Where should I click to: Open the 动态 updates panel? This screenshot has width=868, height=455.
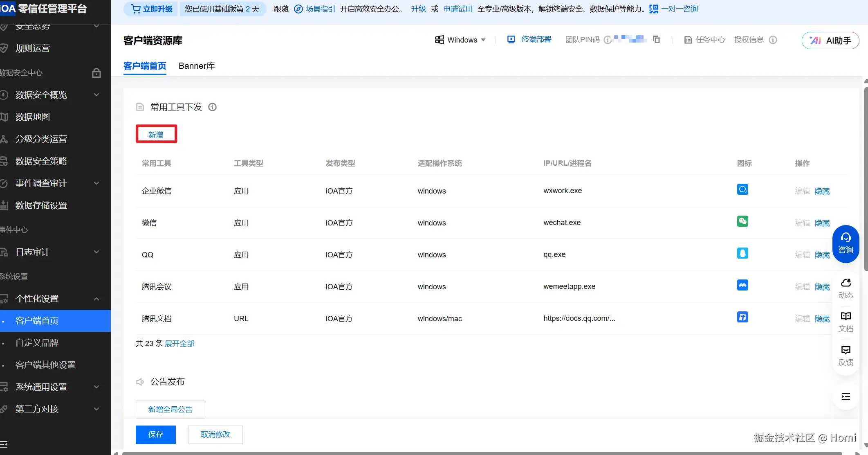click(846, 288)
